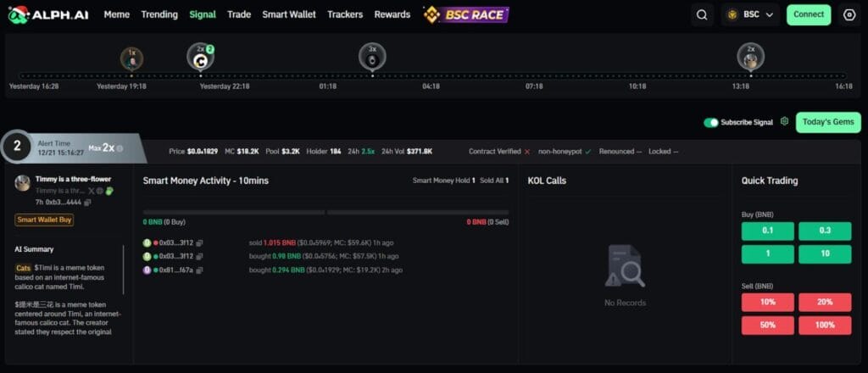Viewport: 868px width, 373px height.
Task: Copy wallet address in the sold 1.015 BNB row
Action: [199, 243]
